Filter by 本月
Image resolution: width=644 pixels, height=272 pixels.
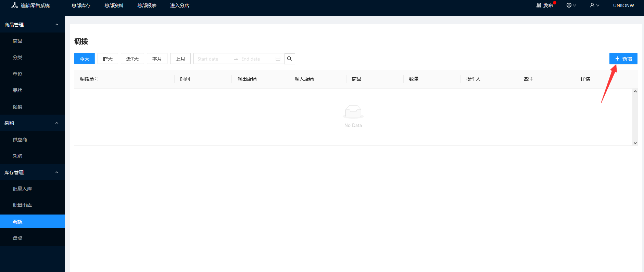click(x=157, y=59)
